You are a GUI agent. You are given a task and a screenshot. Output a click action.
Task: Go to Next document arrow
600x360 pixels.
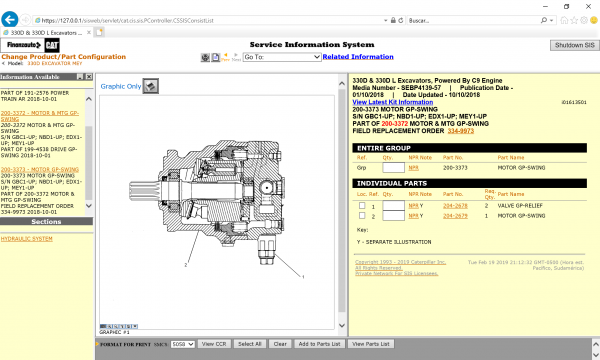236,57
